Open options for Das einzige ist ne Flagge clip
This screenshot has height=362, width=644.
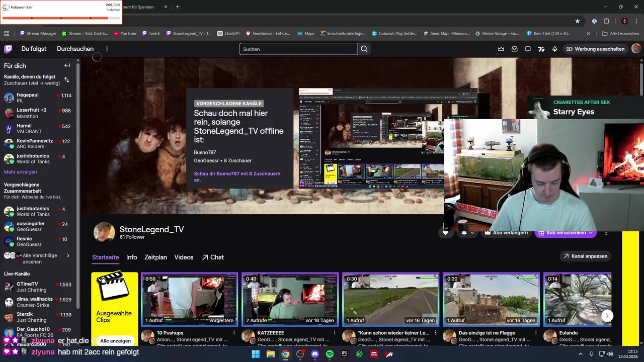536,333
